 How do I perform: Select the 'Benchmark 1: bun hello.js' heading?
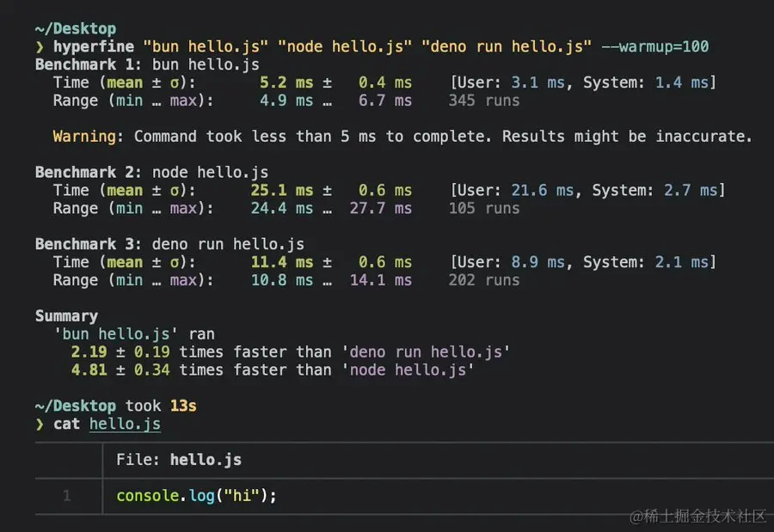click(x=147, y=64)
